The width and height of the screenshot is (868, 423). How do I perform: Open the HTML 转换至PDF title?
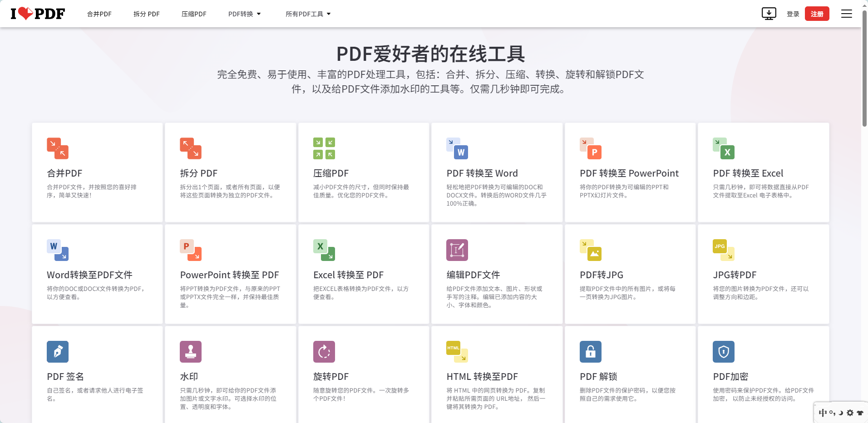click(482, 377)
